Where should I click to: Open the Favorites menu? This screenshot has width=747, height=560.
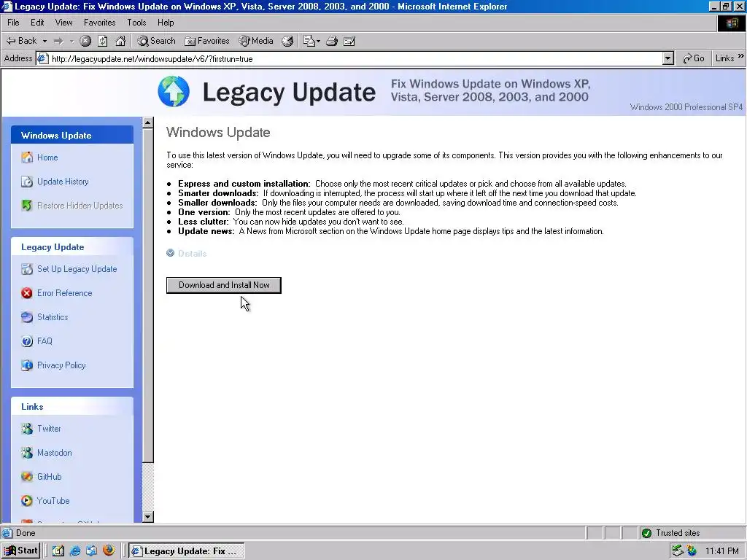coord(99,23)
